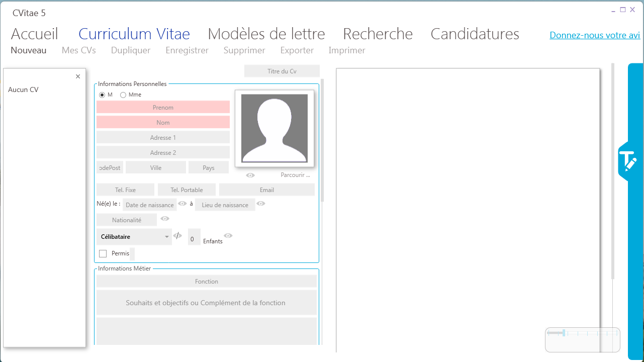Click the Prenom input field
The image size is (644, 362).
163,108
